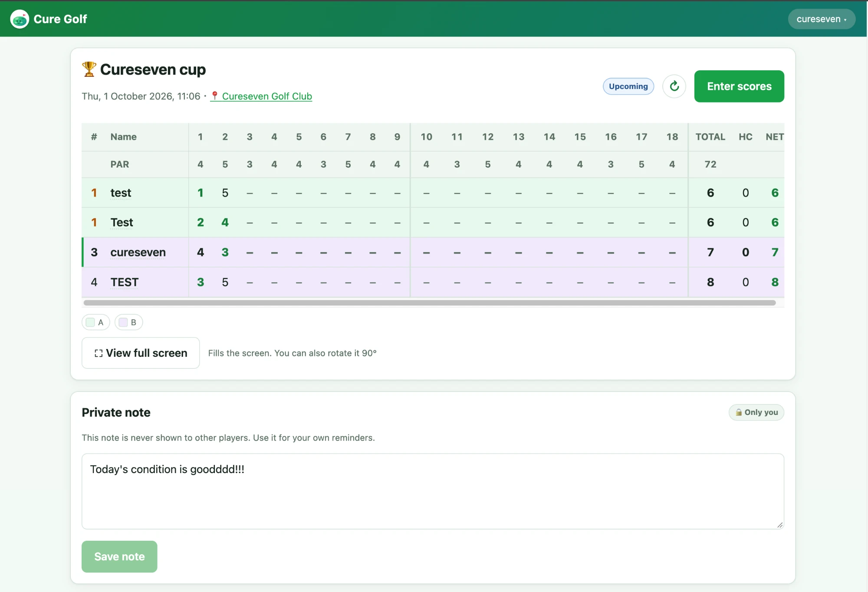This screenshot has width=868, height=592.
Task: Click the Cureseven cup title
Action: point(153,69)
